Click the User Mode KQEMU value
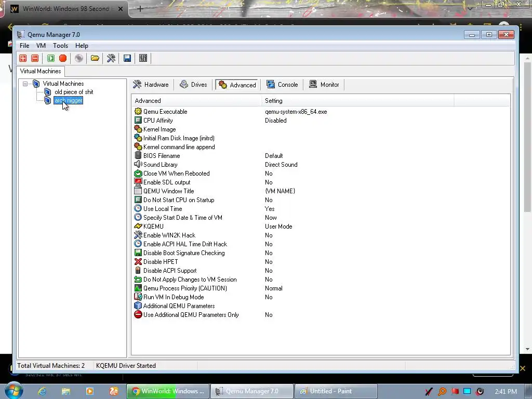Image resolution: width=532 pixels, height=399 pixels. (x=278, y=227)
